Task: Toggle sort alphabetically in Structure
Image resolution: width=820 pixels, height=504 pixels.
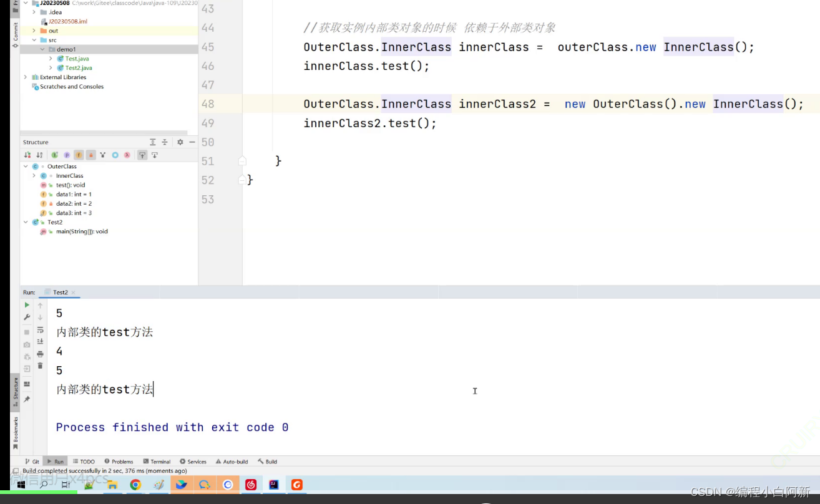Action: pos(39,155)
